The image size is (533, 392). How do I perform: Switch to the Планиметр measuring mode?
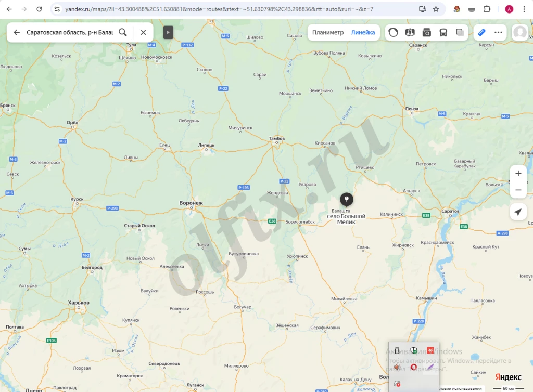328,32
